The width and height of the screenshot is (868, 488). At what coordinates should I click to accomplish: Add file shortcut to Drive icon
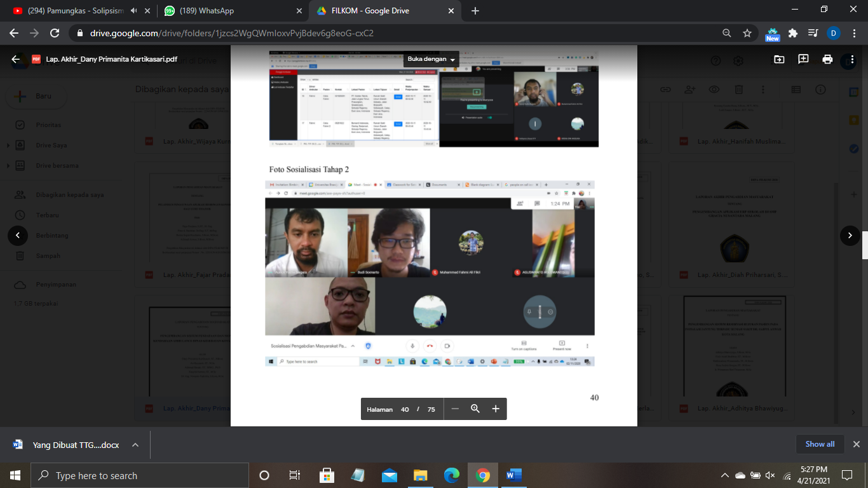(x=779, y=59)
